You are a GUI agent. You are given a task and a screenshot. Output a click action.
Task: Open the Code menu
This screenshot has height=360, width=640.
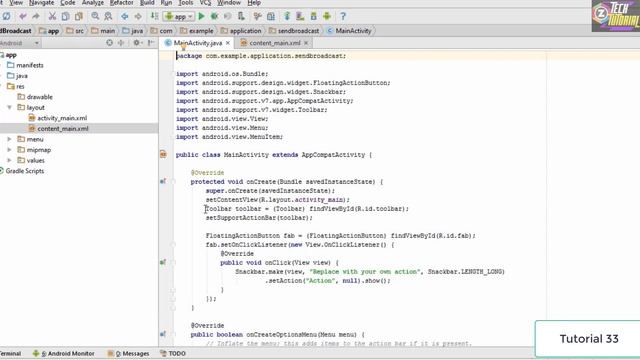(68, 3)
